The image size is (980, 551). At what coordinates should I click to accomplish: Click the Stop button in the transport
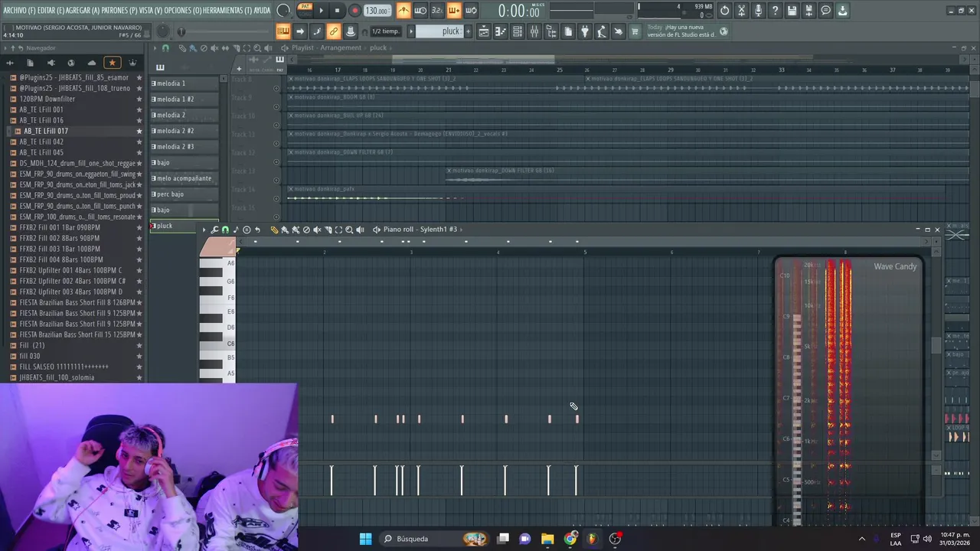(x=338, y=11)
